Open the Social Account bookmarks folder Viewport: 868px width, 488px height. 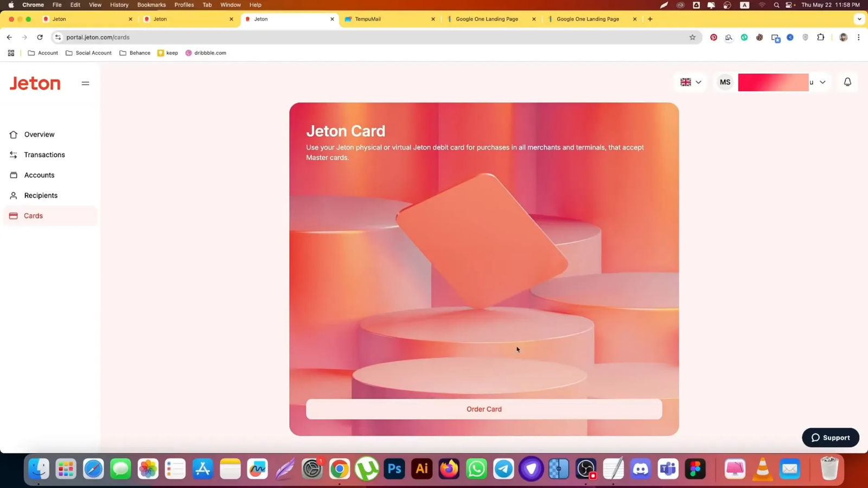(88, 53)
